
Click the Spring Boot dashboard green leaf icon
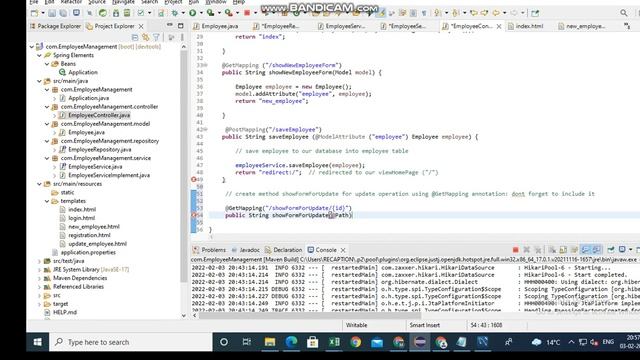click(103, 13)
